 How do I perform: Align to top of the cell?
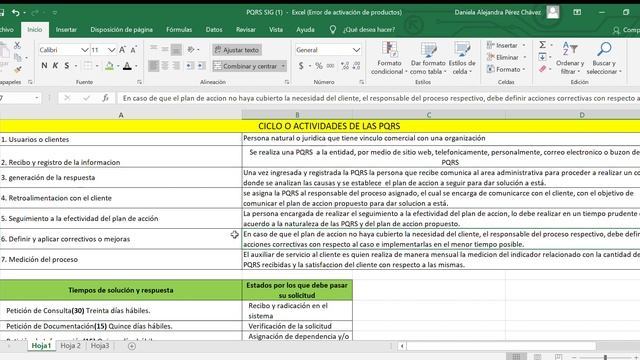[153, 49]
